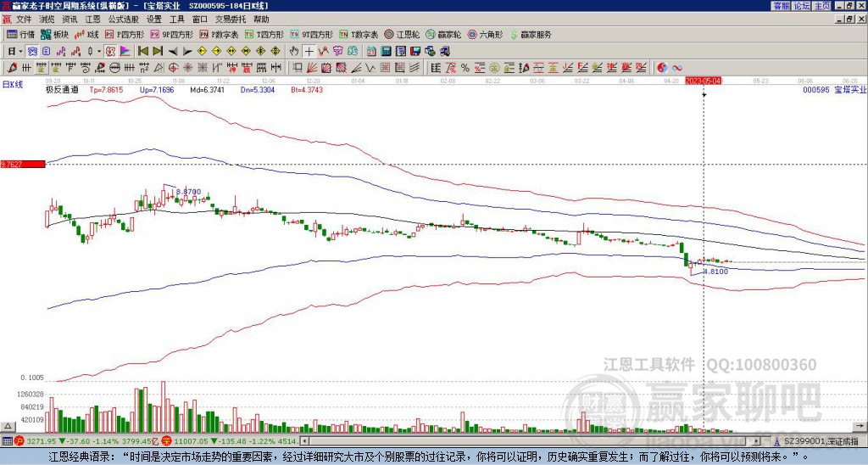This screenshot has height=465, width=868.
Task: Select the red fan-lines drawing tool
Action: click(312, 68)
